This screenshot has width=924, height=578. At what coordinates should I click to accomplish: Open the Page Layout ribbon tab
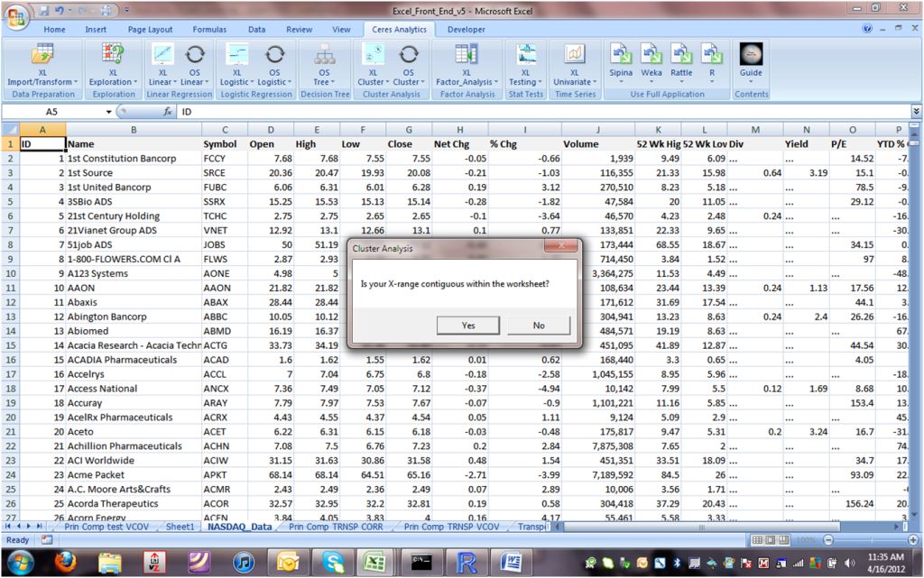click(x=151, y=30)
